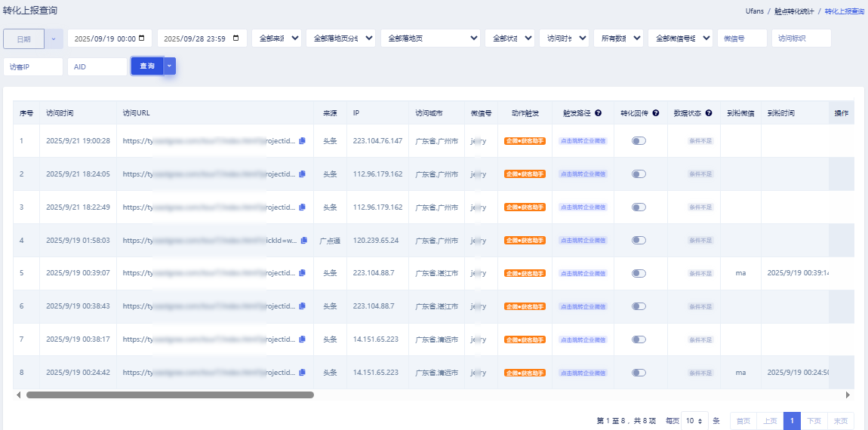This screenshot has height=430, width=868.
Task: Copy the URL in row 8
Action: (x=303, y=373)
